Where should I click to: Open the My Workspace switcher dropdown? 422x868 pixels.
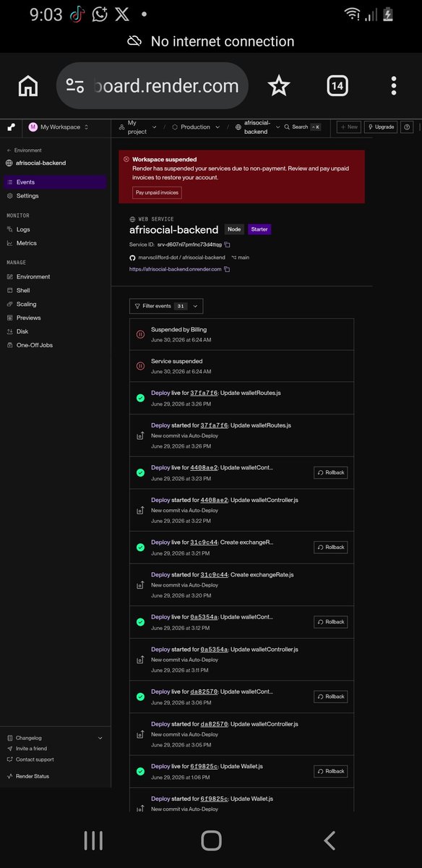pyautogui.click(x=59, y=127)
